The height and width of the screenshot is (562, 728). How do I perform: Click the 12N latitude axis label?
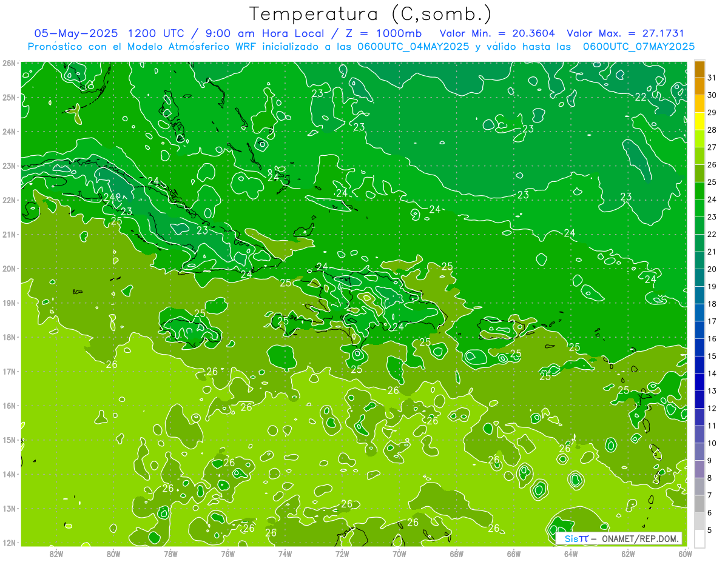pyautogui.click(x=9, y=543)
